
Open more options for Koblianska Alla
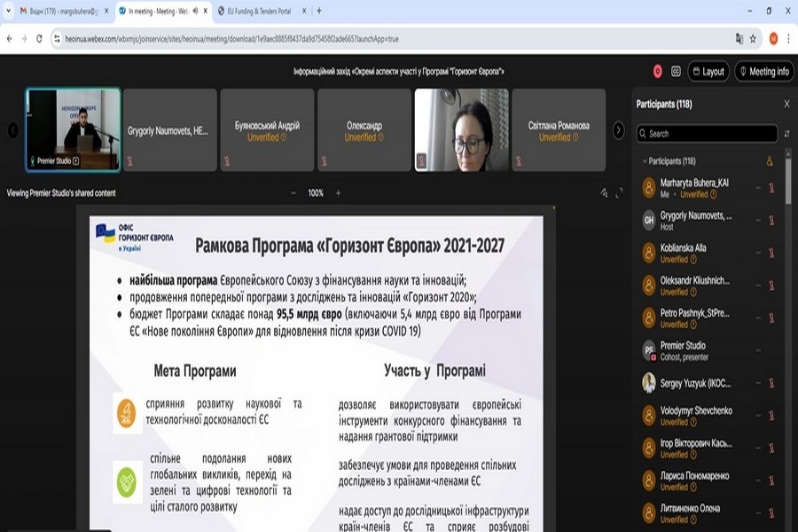758,253
